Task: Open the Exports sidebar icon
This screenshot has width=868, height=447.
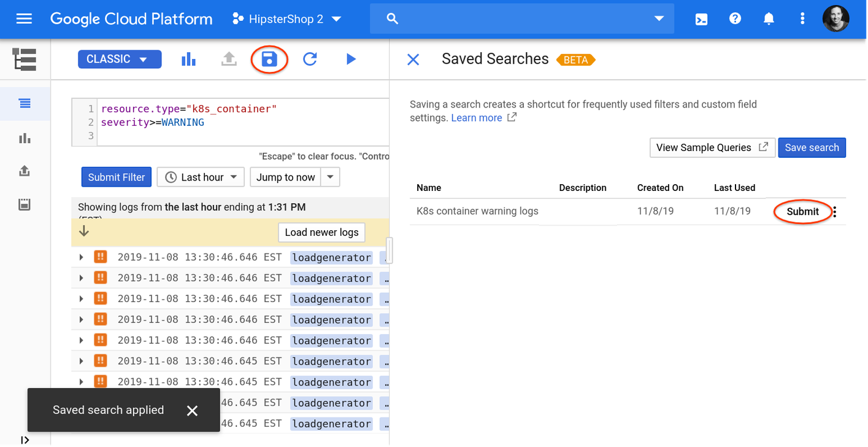Action: click(25, 171)
